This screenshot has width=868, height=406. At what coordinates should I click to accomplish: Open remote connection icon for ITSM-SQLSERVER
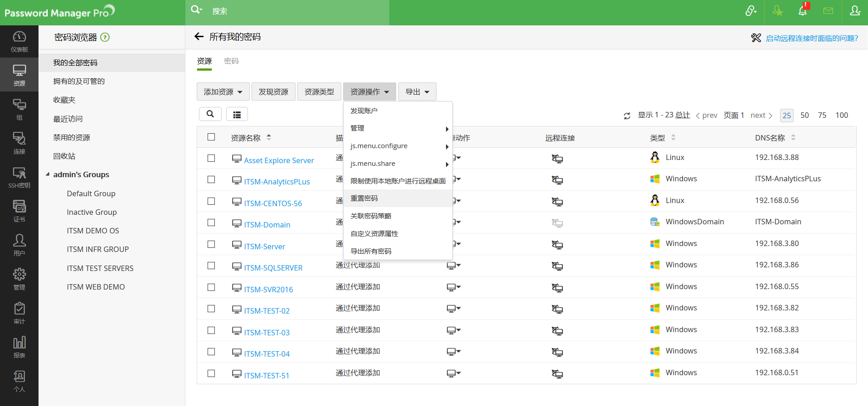click(557, 266)
